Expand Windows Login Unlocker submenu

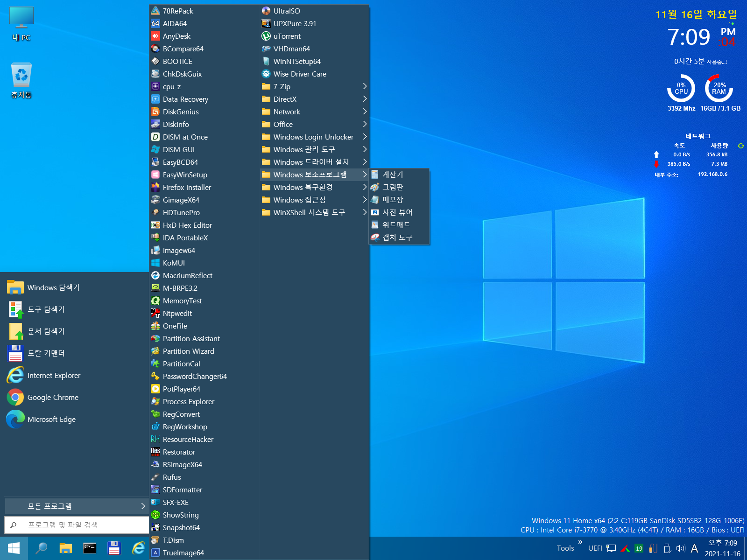click(314, 137)
